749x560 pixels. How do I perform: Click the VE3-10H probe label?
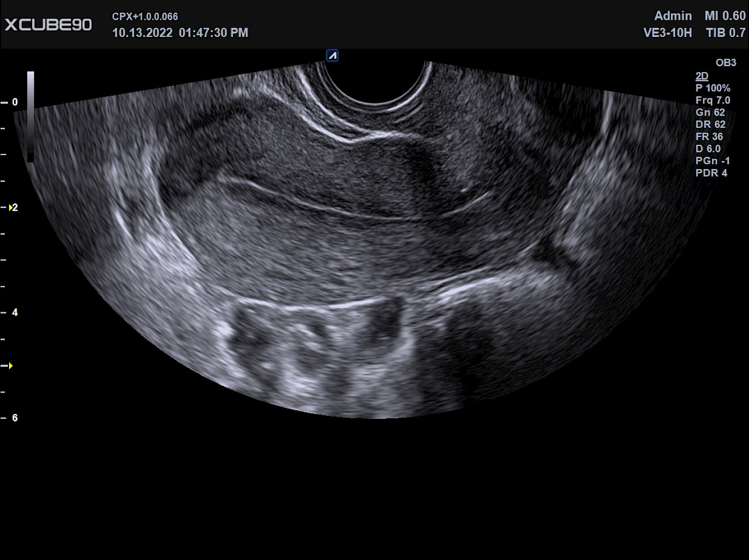pyautogui.click(x=667, y=33)
